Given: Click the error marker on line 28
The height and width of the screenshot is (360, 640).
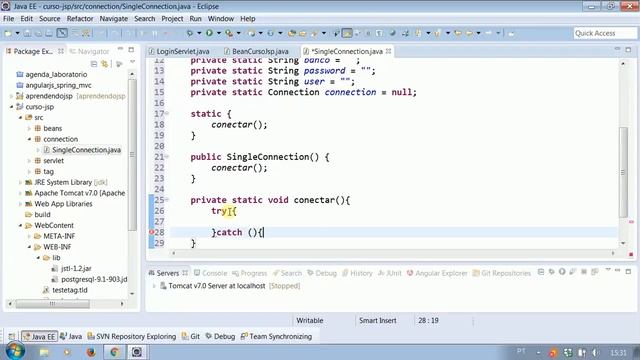Looking at the screenshot, I should tap(151, 232).
